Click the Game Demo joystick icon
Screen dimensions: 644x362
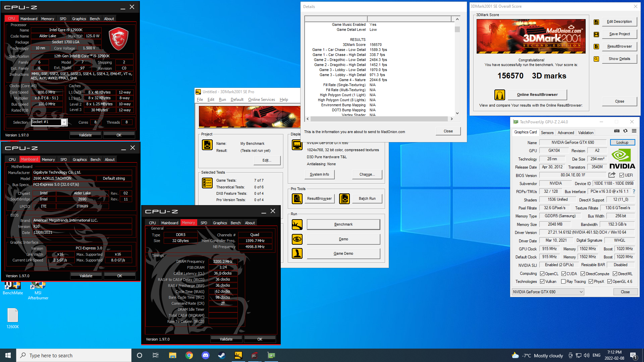297,254
